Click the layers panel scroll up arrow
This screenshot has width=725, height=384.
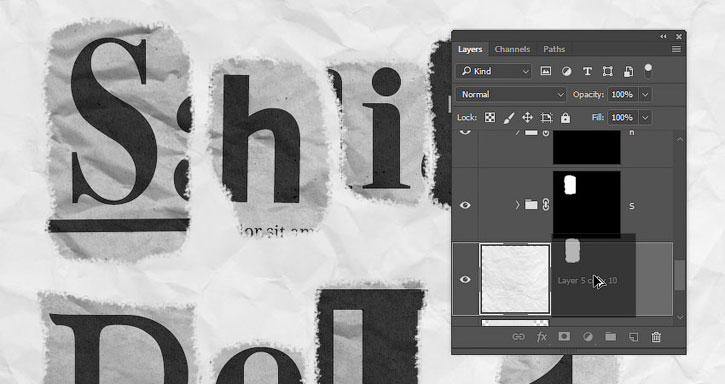680,139
